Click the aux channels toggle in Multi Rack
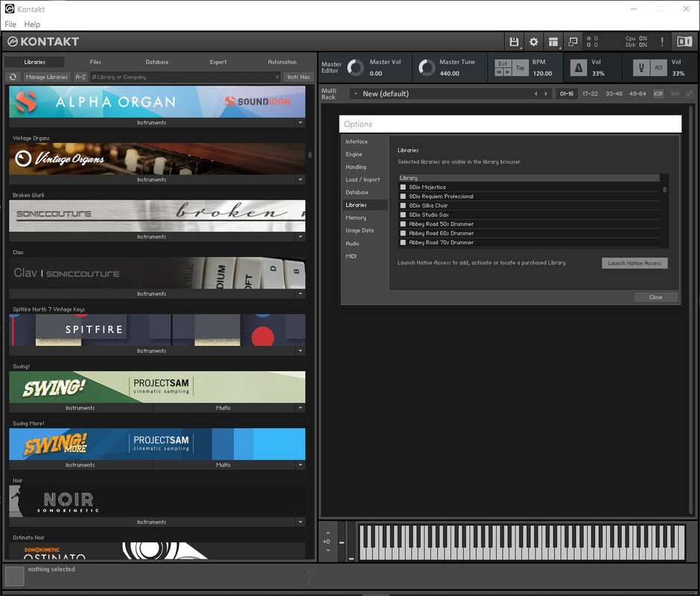700x596 pixels. (x=675, y=94)
